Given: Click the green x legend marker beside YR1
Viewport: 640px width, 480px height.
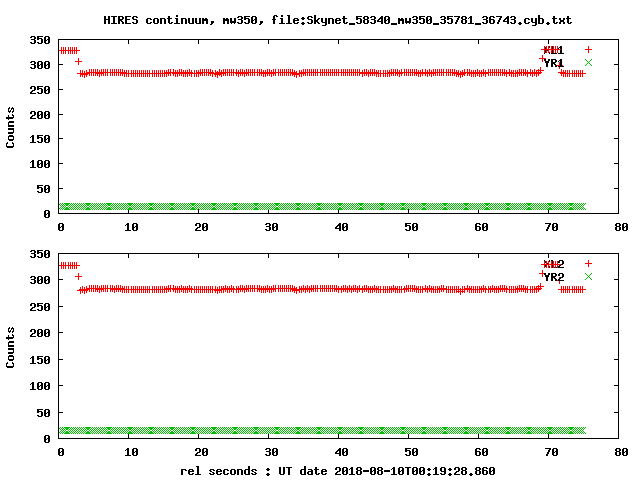Looking at the screenshot, I should pos(588,62).
